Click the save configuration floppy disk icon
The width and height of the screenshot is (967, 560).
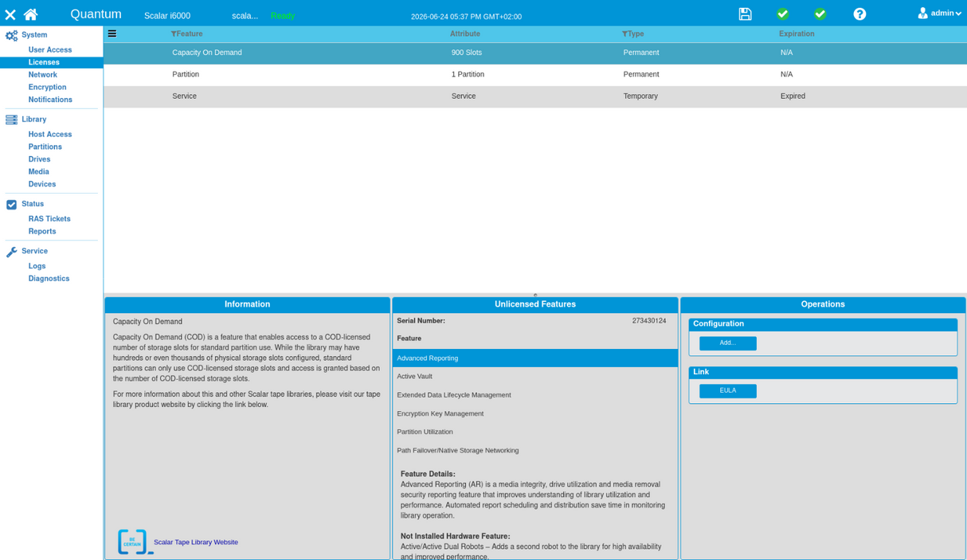(x=745, y=14)
